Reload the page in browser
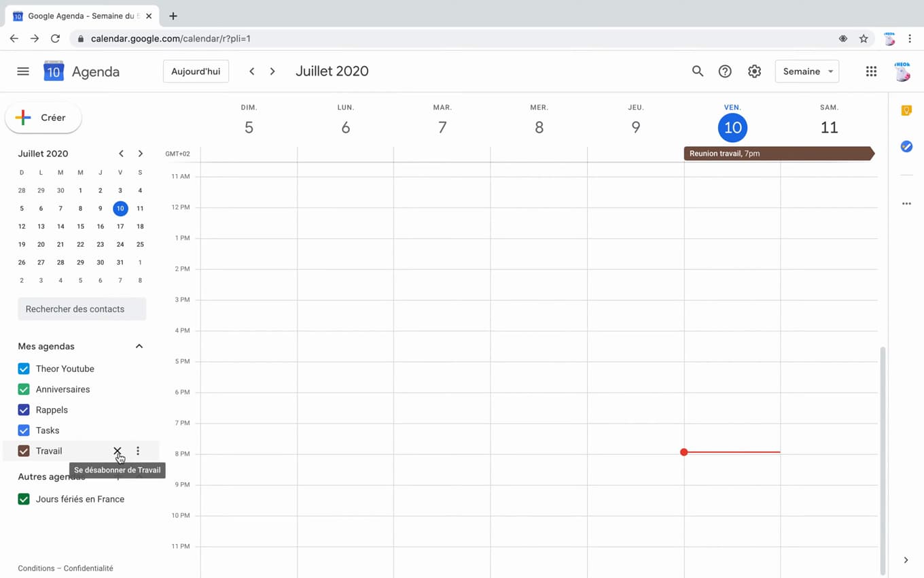Viewport: 924px width, 578px height. click(x=56, y=39)
